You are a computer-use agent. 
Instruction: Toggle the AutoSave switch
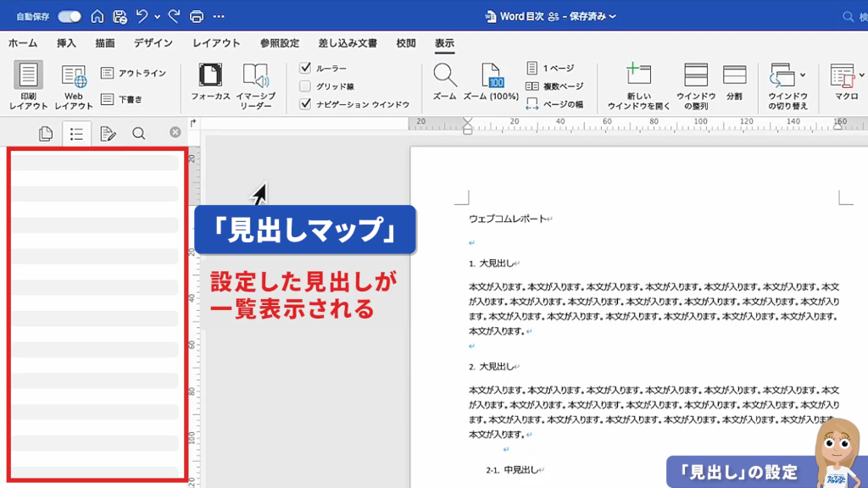coord(70,16)
